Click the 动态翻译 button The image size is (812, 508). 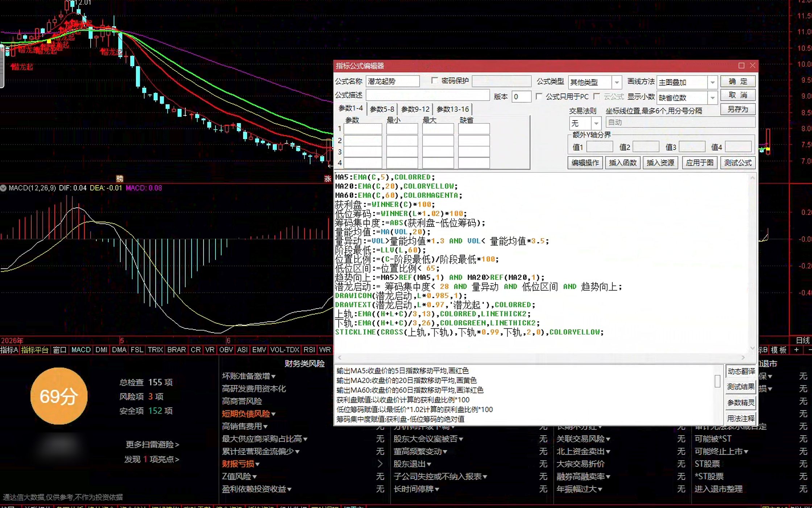click(741, 371)
